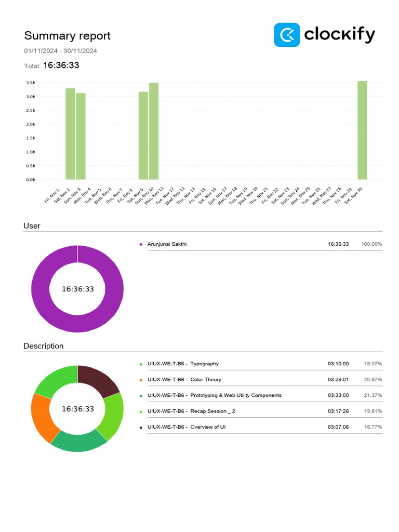Select Prototyping & Web Utility Components entry
Screen dimensions: 399x532
point(215,395)
